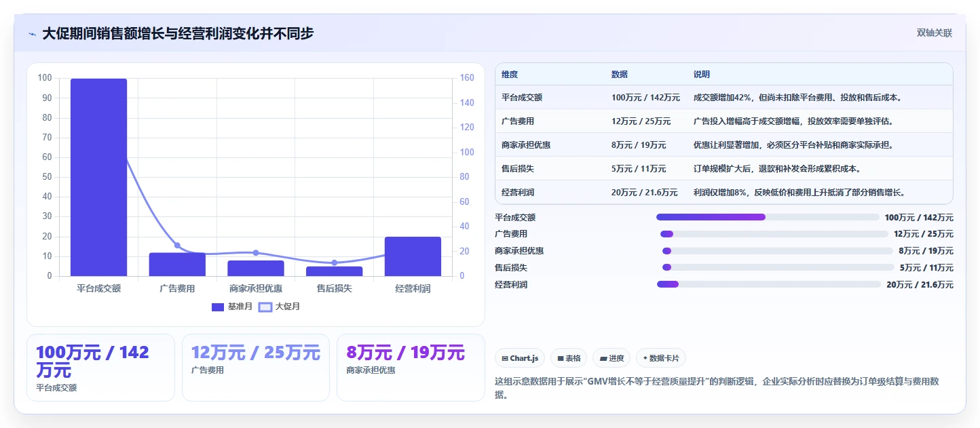The width and height of the screenshot is (980, 428).
Task: Click the 数据 table column header
Action: click(x=620, y=75)
